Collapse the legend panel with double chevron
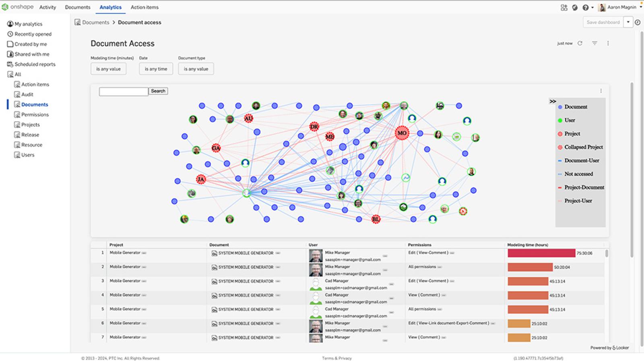Viewport: 644px width, 363px height. coord(553,101)
